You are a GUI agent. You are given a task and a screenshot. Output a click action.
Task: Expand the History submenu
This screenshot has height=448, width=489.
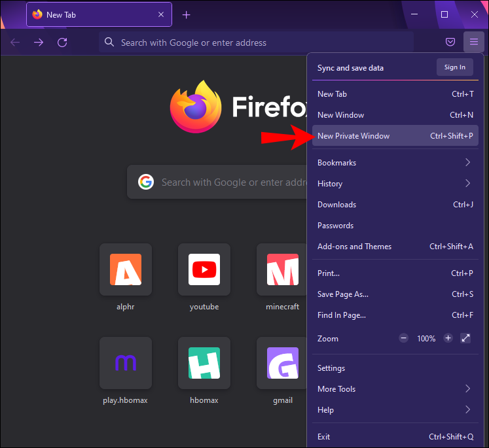coord(395,184)
